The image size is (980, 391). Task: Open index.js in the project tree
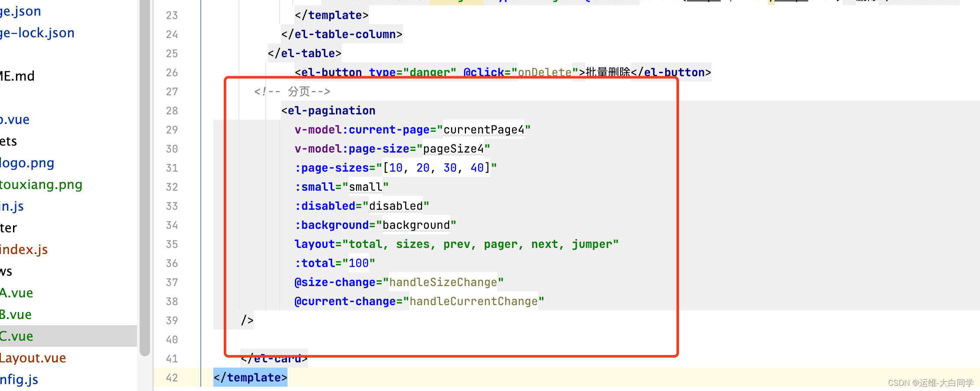point(24,250)
